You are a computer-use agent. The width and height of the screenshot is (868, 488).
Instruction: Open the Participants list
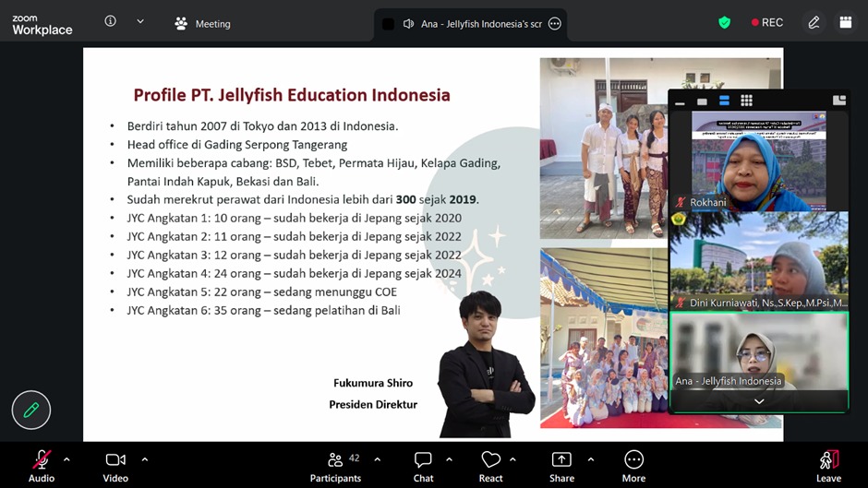[x=335, y=465]
